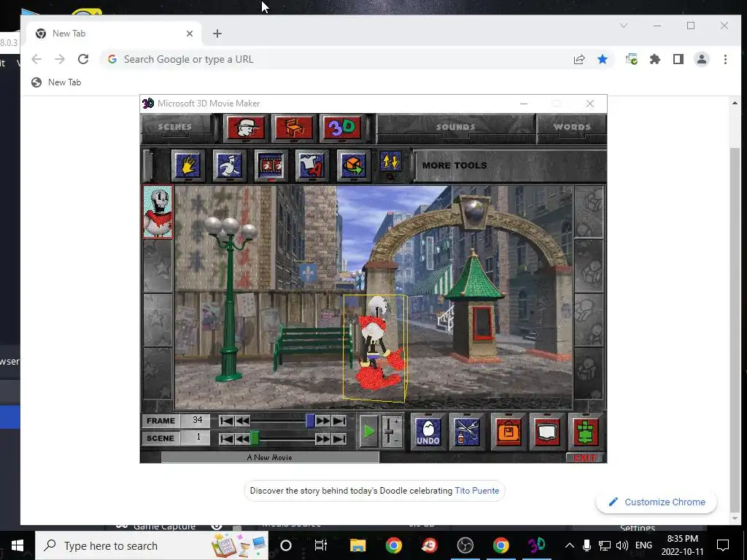Jump to the first scene
Screen dimensions: 747x560
click(x=227, y=438)
